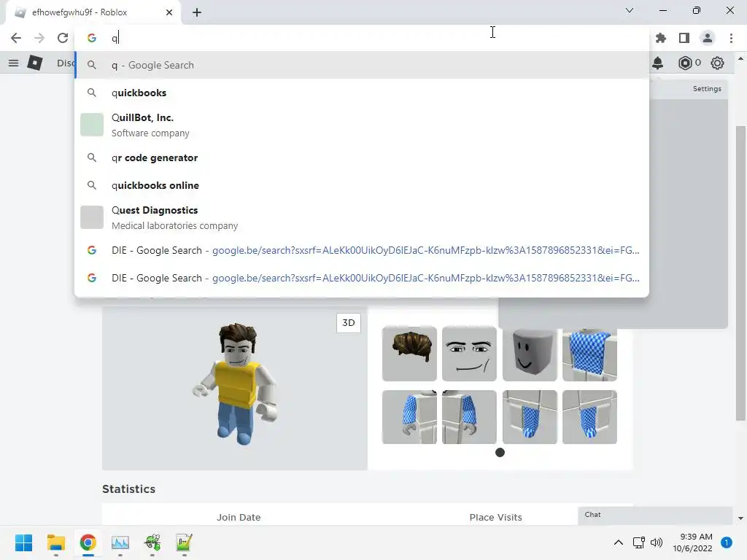
Task: Close the efhowefgwhu9f Roblox tab
Action: [x=169, y=12]
